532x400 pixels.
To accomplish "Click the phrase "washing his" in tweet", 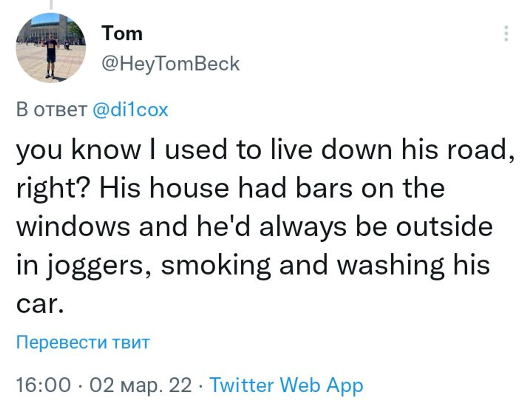I will [413, 265].
